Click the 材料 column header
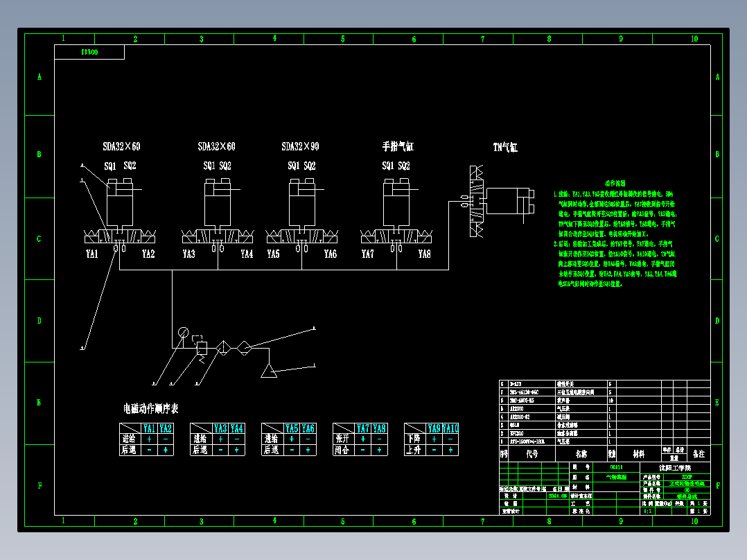Viewport: 747px width, 560px height. click(x=639, y=454)
